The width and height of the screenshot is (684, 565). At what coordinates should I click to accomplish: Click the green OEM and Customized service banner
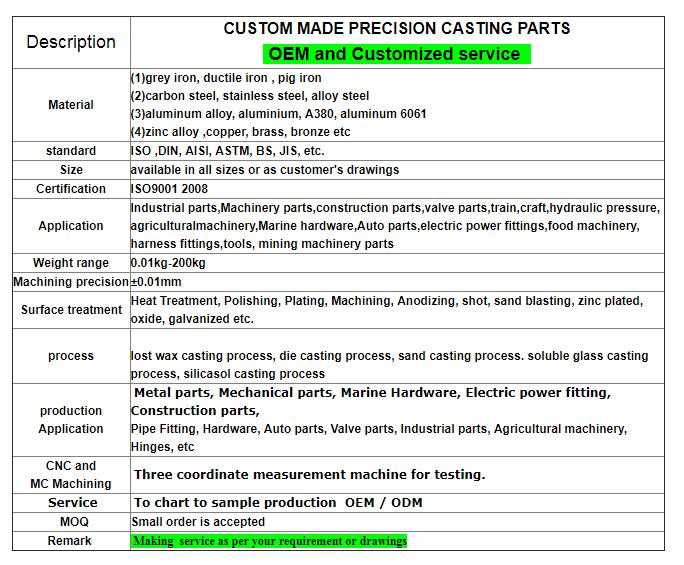[x=395, y=53]
